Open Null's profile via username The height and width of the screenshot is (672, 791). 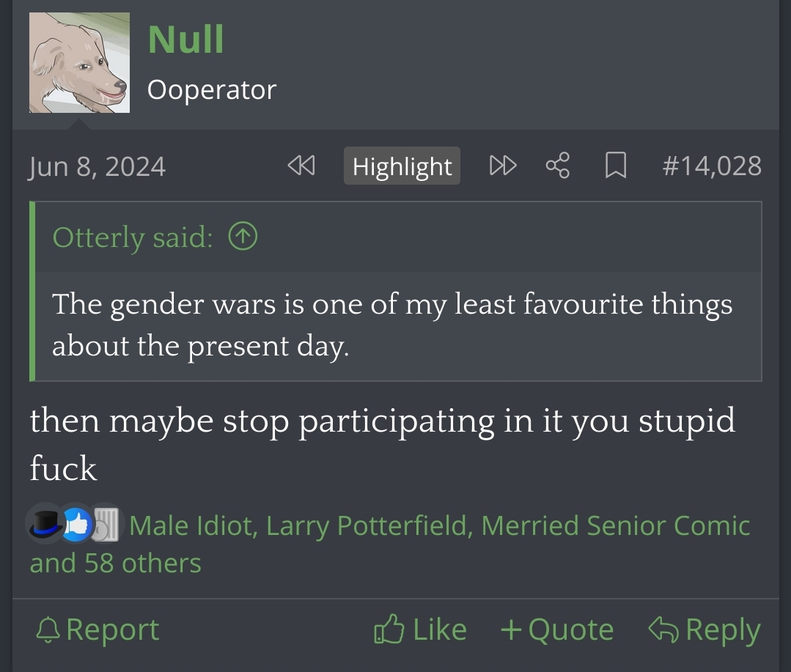tap(185, 40)
